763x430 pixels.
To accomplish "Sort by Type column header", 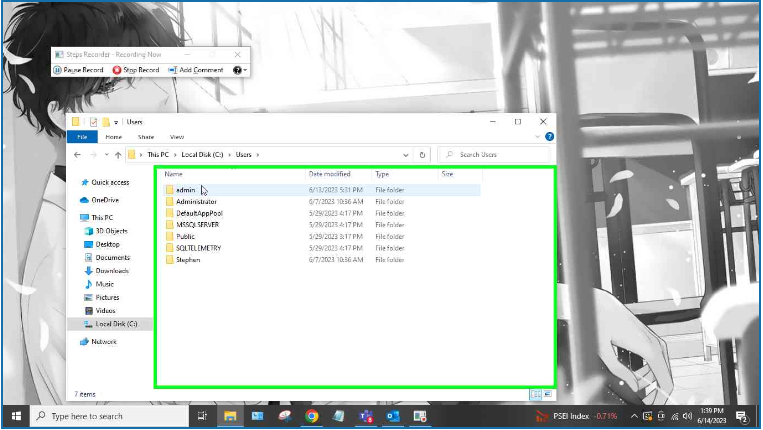I will [382, 174].
